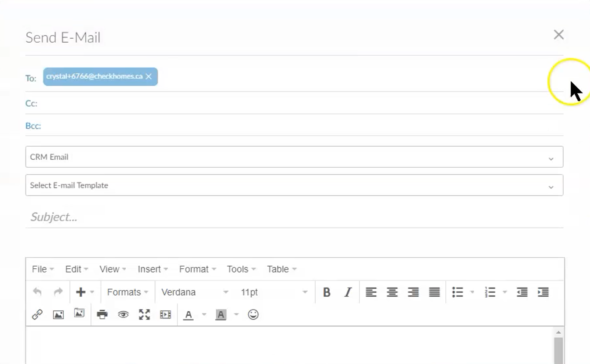
Task: Open background color picker dropdown arrow
Action: click(236, 314)
